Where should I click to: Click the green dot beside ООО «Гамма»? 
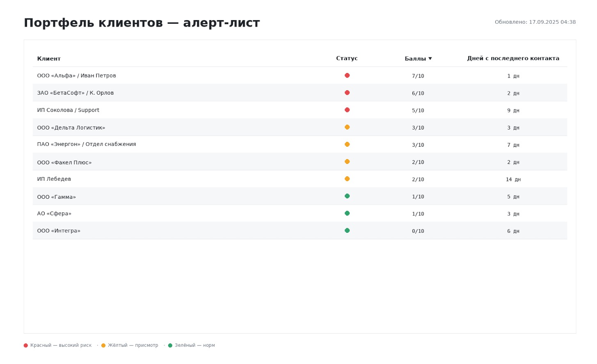point(347,196)
